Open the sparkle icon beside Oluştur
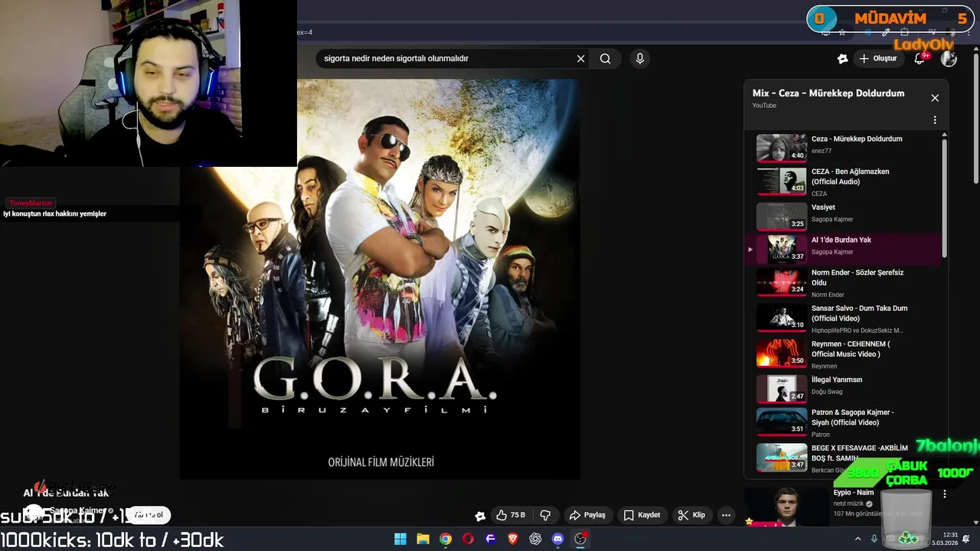Screen dimensions: 980x551 pyautogui.click(x=842, y=58)
